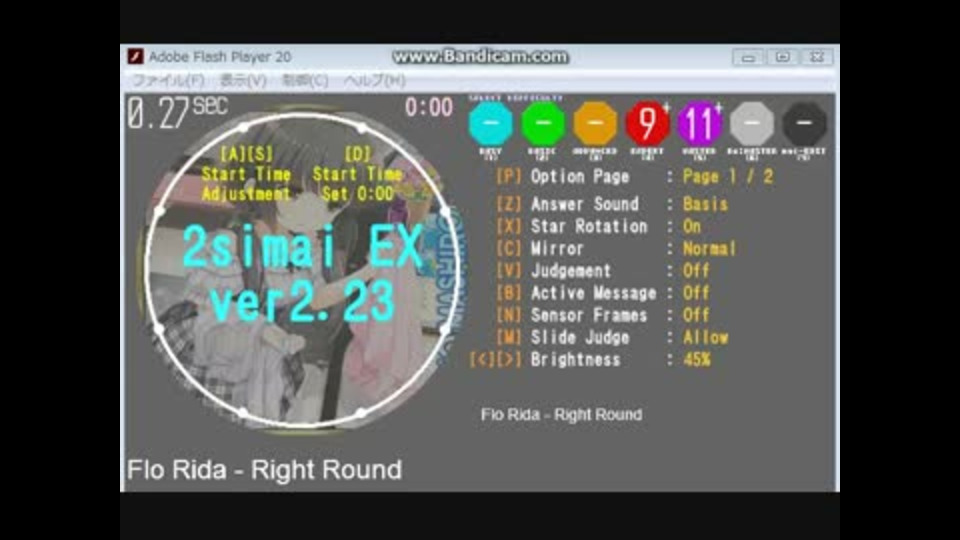Screen dimensions: 960x540
Task: Select the green Basic difficulty octagon
Action: click(542, 124)
